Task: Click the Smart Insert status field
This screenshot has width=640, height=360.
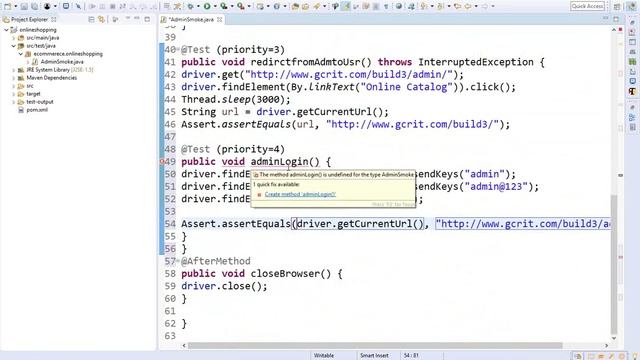Action: 374,356
